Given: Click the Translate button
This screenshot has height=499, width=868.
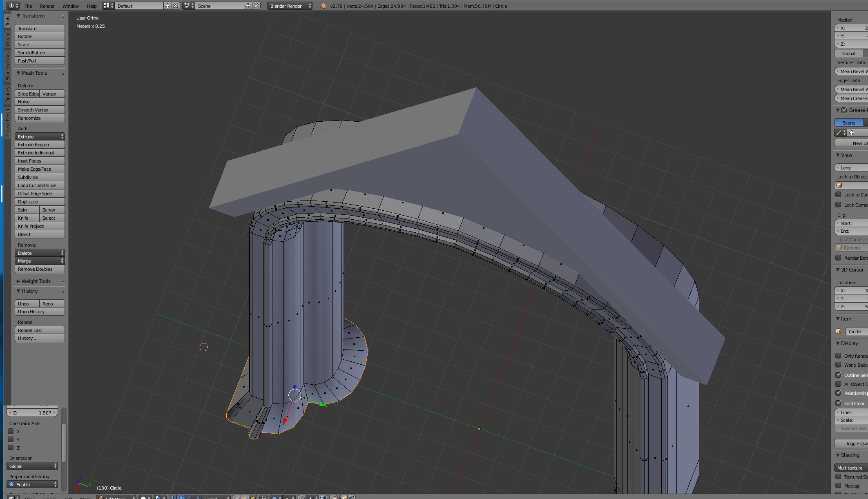Looking at the screenshot, I should click(40, 29).
